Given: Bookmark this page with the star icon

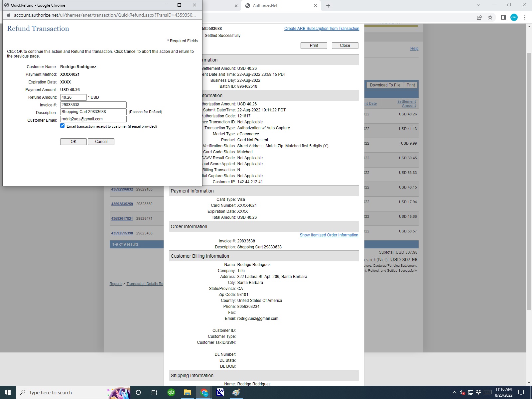Looking at the screenshot, I should pyautogui.click(x=490, y=17).
